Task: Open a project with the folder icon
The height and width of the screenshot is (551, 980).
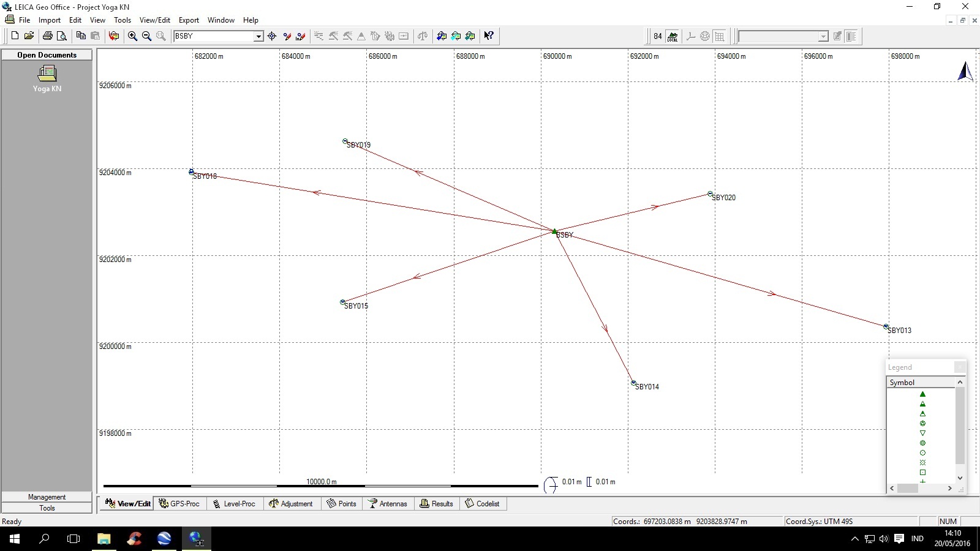Action: click(x=29, y=36)
